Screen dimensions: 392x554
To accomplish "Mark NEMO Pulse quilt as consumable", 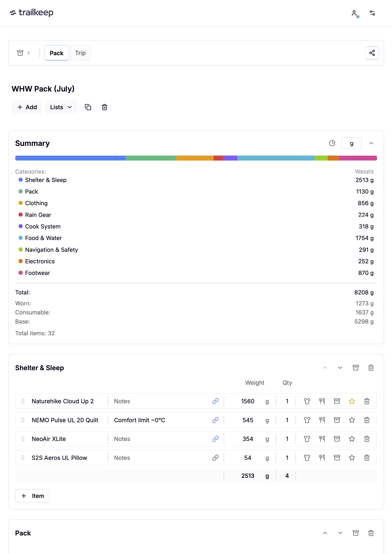I will tap(322, 420).
